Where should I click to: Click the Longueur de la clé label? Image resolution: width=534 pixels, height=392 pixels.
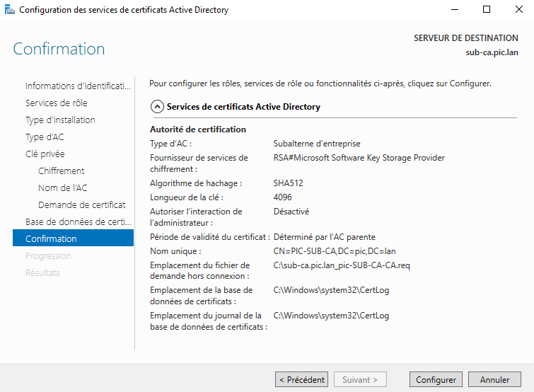click(x=187, y=197)
